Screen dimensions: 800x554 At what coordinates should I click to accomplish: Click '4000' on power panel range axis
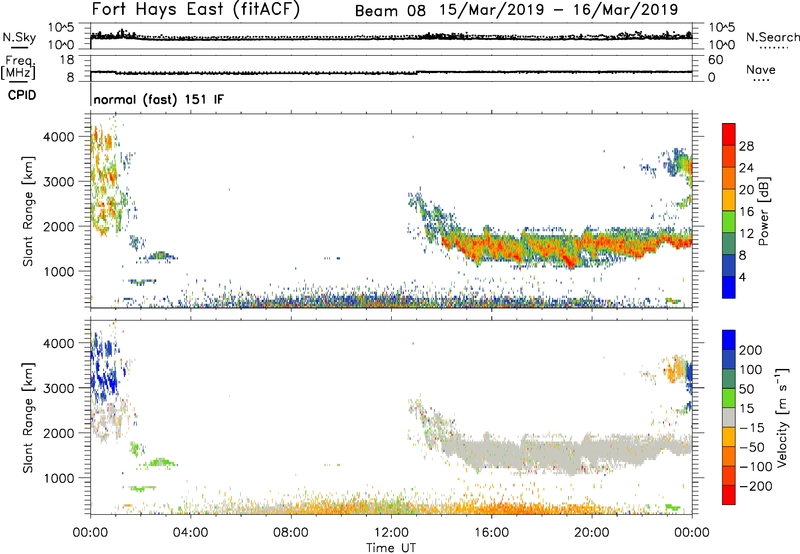[59, 137]
